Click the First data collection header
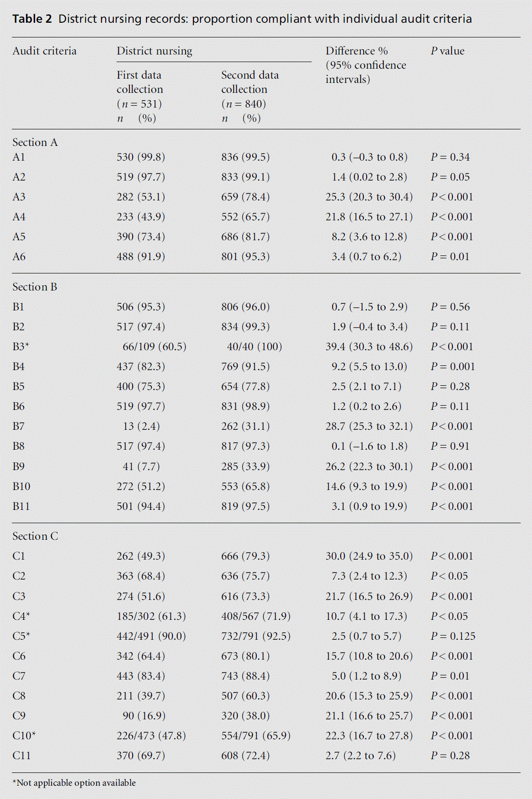This screenshot has width=532, height=799. point(140,82)
